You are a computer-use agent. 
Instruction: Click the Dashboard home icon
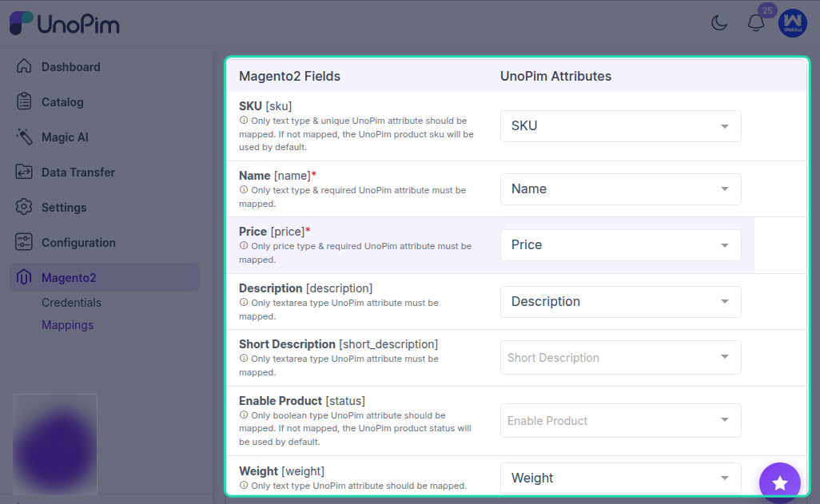point(24,66)
